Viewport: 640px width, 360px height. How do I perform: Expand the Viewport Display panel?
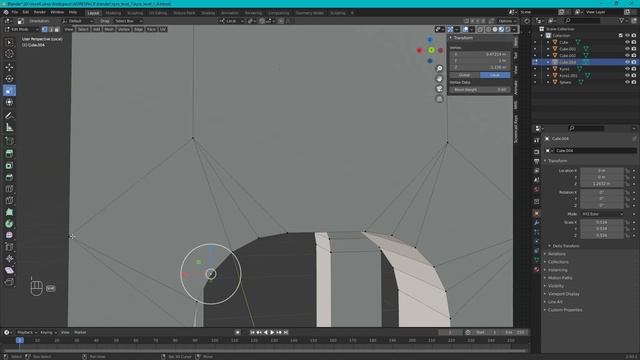click(x=563, y=294)
